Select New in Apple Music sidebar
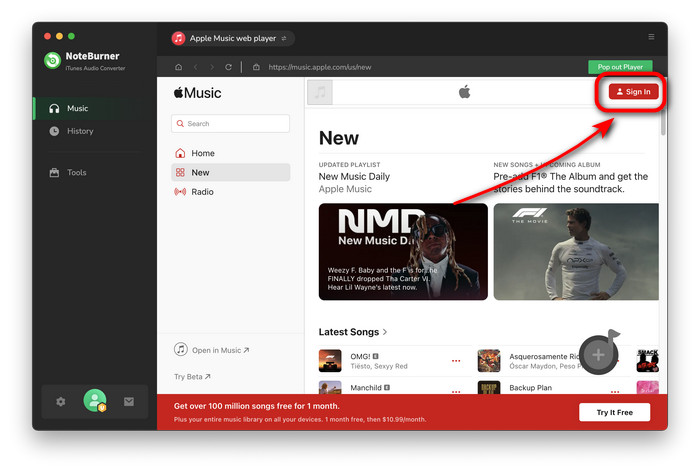The image size is (700, 473). [x=230, y=172]
